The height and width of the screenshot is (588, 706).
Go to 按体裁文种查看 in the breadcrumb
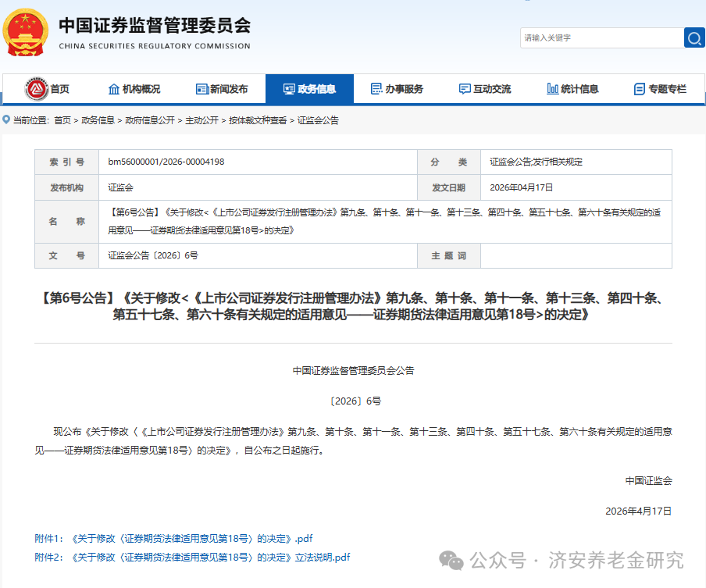point(258,120)
